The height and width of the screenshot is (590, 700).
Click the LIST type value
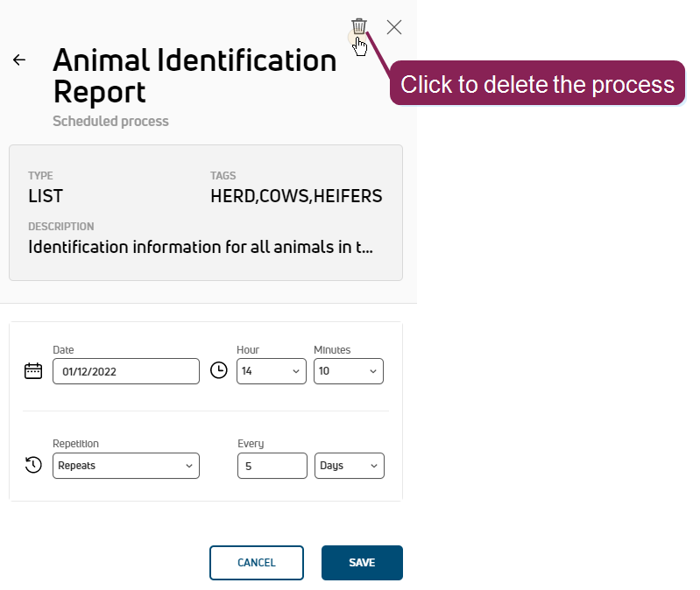(x=46, y=196)
